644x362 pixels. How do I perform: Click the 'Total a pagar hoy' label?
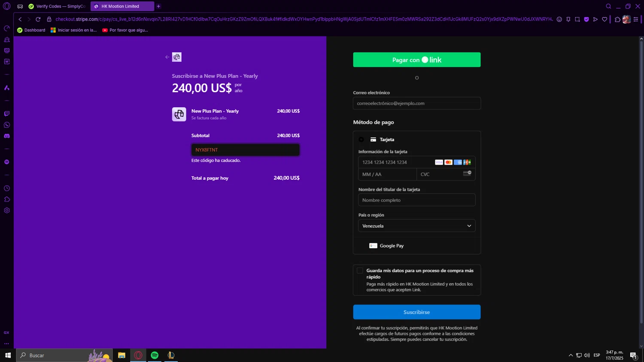click(x=210, y=178)
